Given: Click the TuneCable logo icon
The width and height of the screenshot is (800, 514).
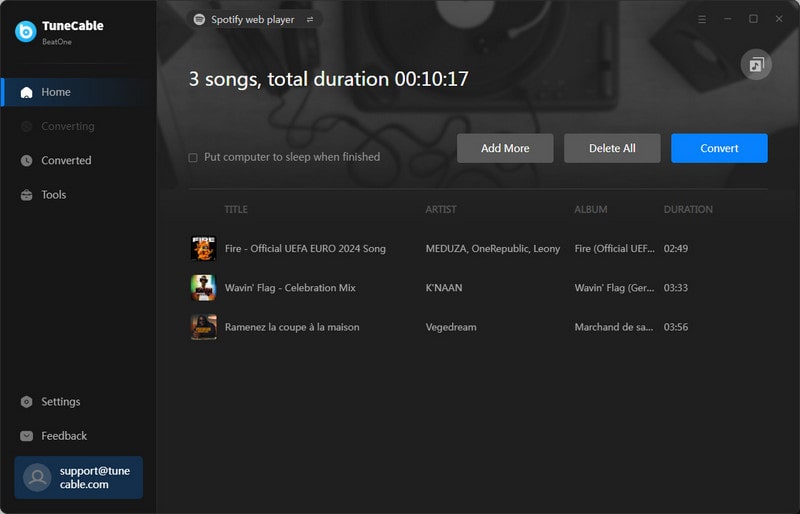Looking at the screenshot, I should click(26, 32).
